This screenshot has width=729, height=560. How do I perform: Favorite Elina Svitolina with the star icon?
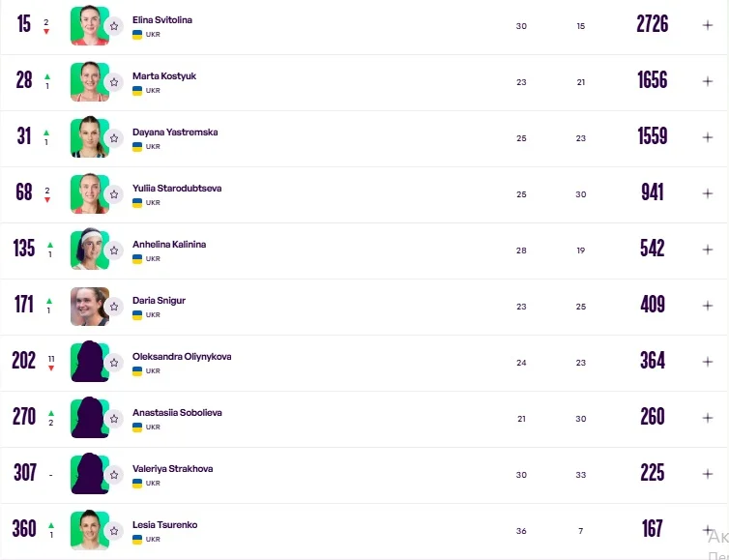114,26
